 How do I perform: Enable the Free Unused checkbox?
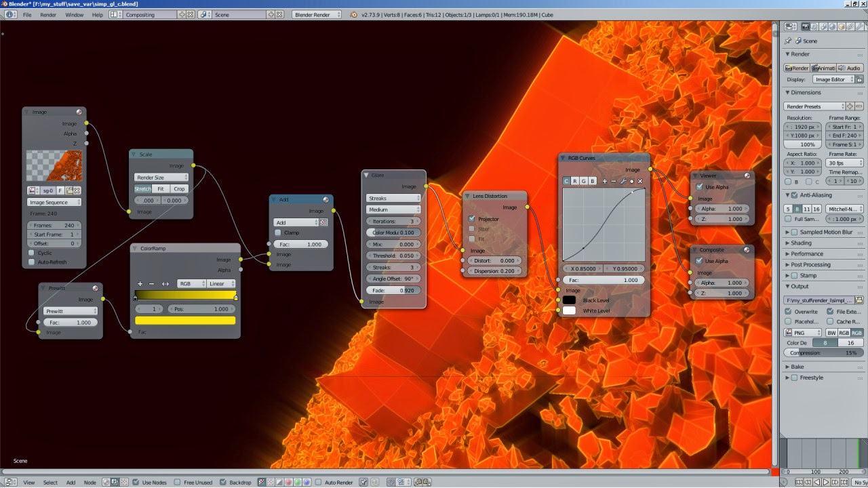pos(178,483)
